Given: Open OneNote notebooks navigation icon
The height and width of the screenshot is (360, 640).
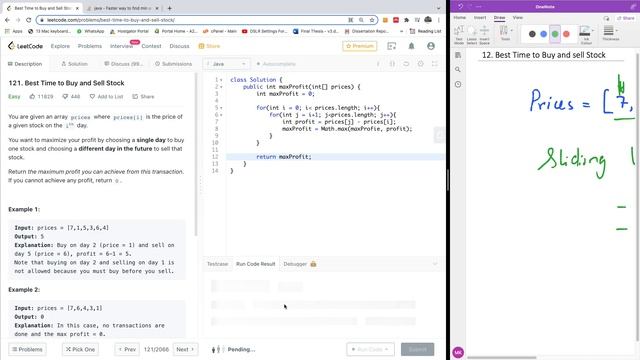Looking at the screenshot, I should [x=458, y=55].
